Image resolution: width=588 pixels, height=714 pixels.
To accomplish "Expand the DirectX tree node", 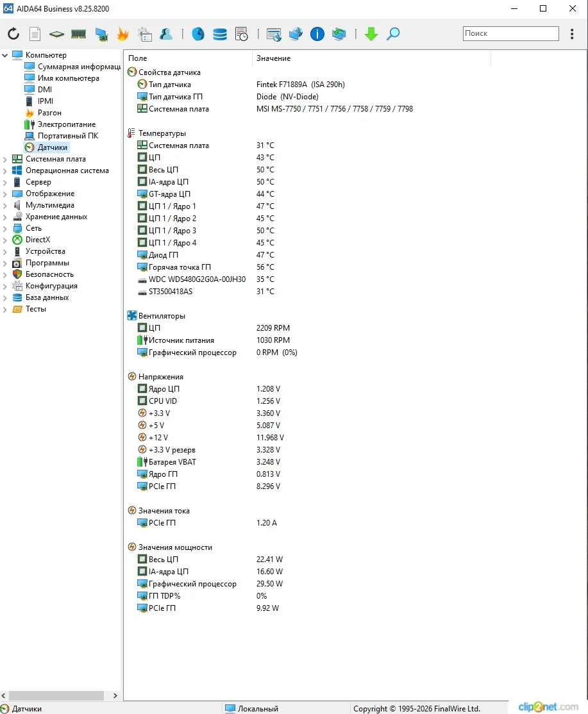I will pyautogui.click(x=5, y=240).
